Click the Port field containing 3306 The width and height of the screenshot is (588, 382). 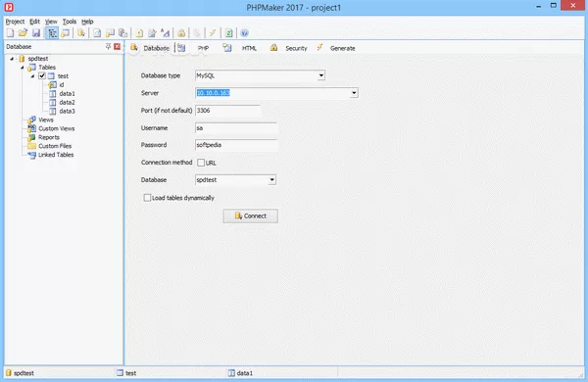[x=227, y=111]
